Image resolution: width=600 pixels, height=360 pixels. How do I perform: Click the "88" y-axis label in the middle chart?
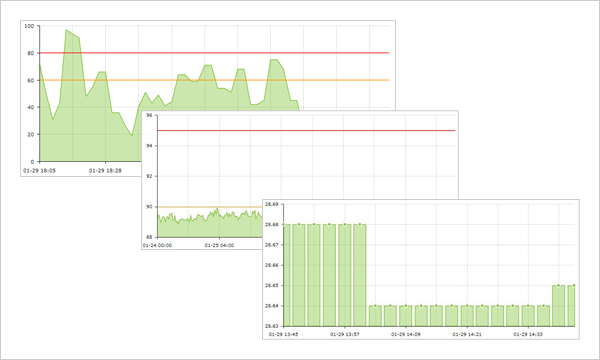point(149,237)
